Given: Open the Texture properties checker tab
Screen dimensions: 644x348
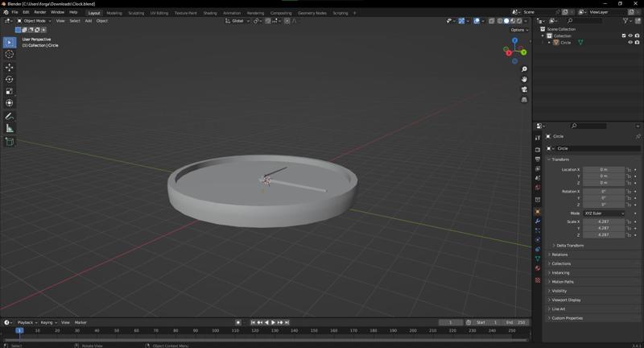Looking at the screenshot, I should tap(538, 280).
